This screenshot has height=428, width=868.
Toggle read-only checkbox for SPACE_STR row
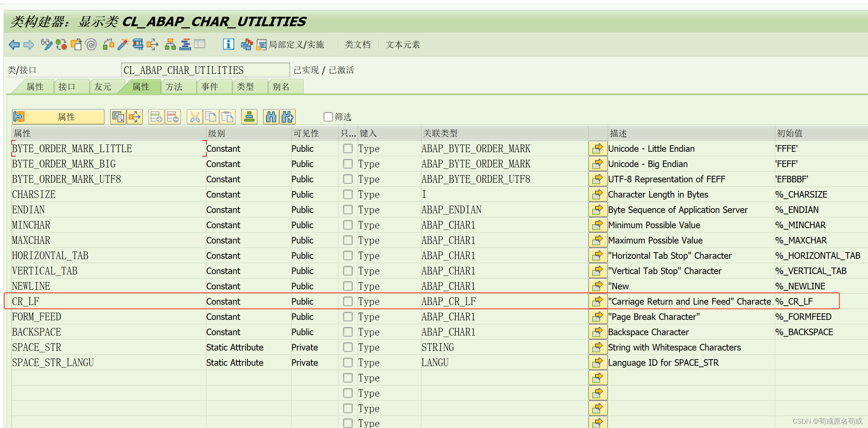[x=348, y=347]
